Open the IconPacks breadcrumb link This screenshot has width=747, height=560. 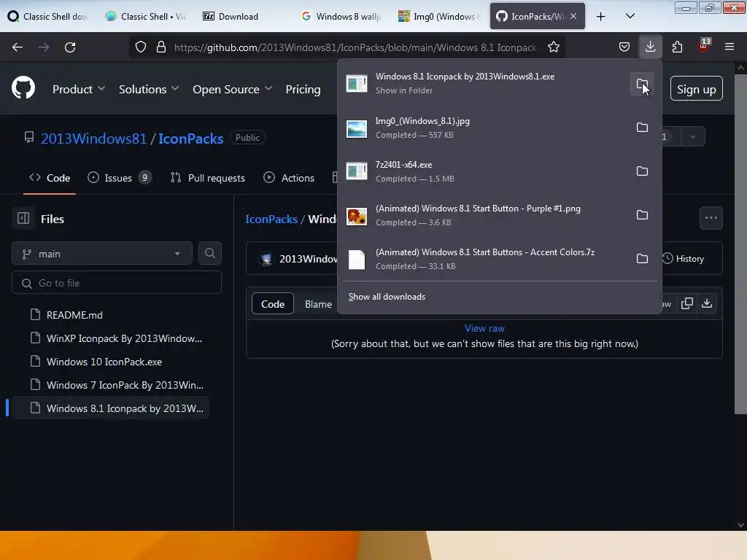coord(271,219)
